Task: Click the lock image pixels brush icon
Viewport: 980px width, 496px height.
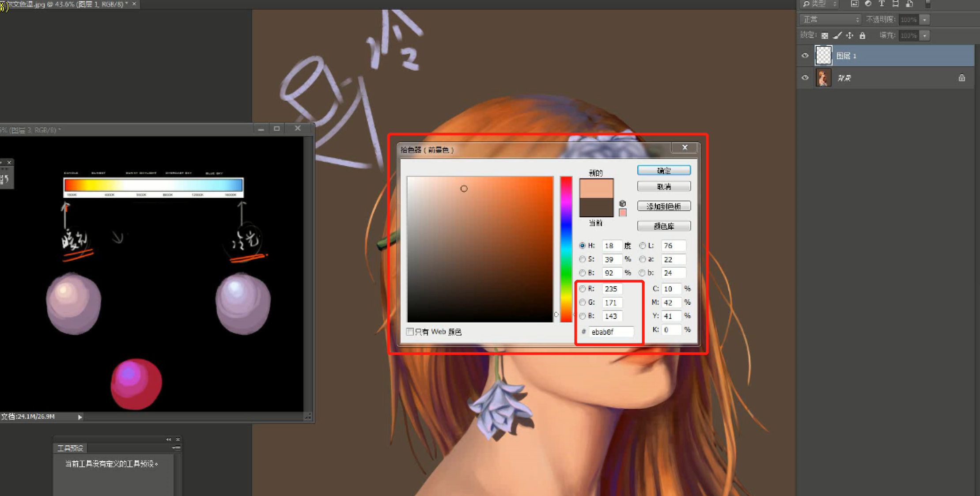Action: coord(837,36)
